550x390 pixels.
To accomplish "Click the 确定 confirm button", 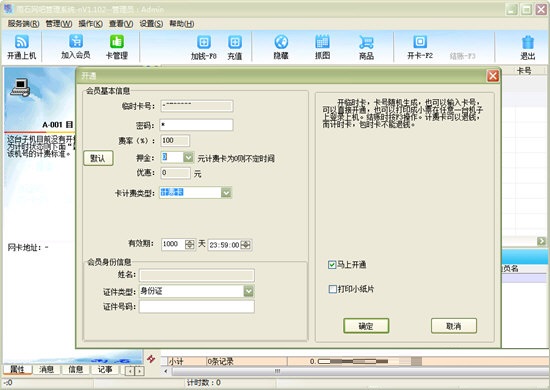I will (366, 326).
